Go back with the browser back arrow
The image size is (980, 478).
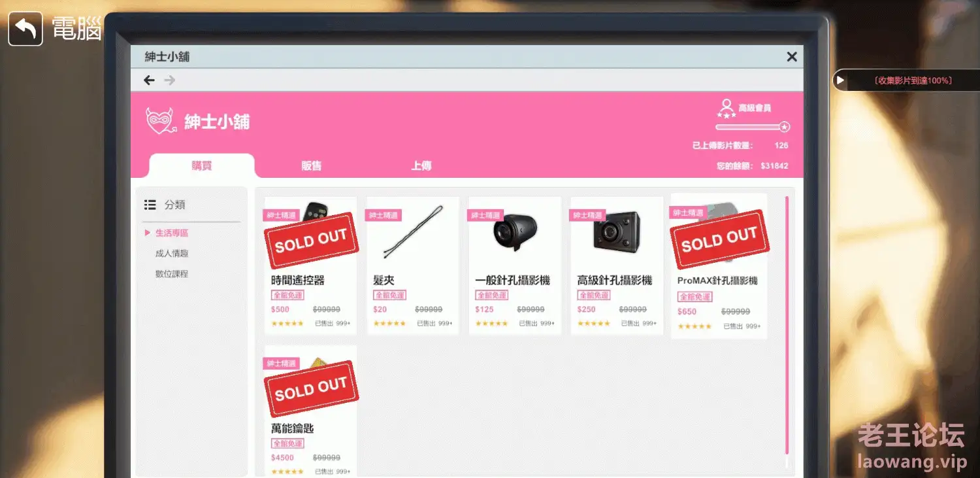[149, 80]
